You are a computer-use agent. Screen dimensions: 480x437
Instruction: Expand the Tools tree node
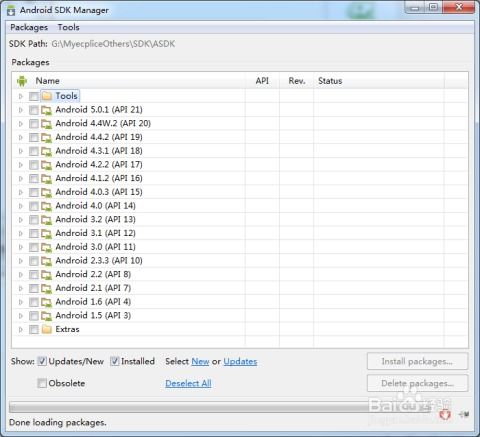(x=21, y=96)
